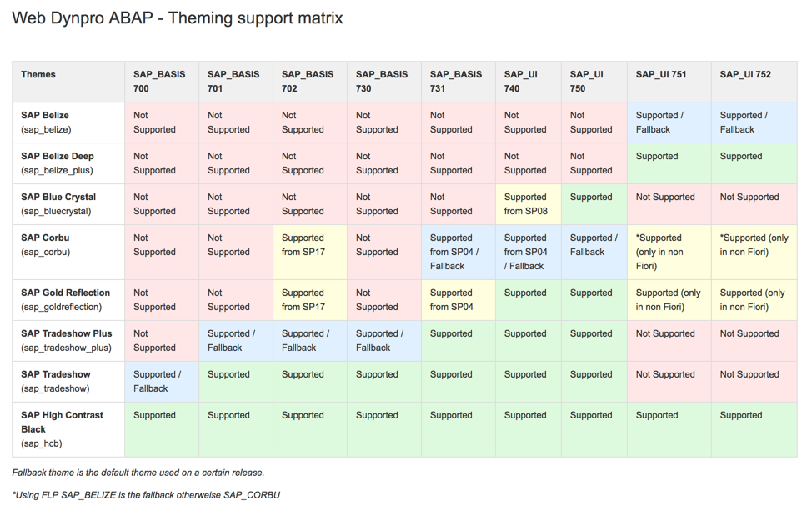The width and height of the screenshot is (812, 510).
Task: Select the SAP_BASIS 731 column header
Action: pos(456,82)
